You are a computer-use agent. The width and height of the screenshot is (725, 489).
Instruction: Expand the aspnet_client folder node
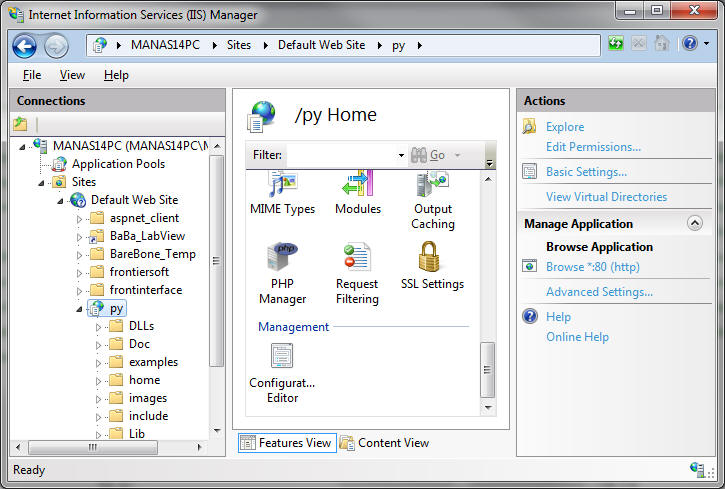pyautogui.click(x=79, y=219)
